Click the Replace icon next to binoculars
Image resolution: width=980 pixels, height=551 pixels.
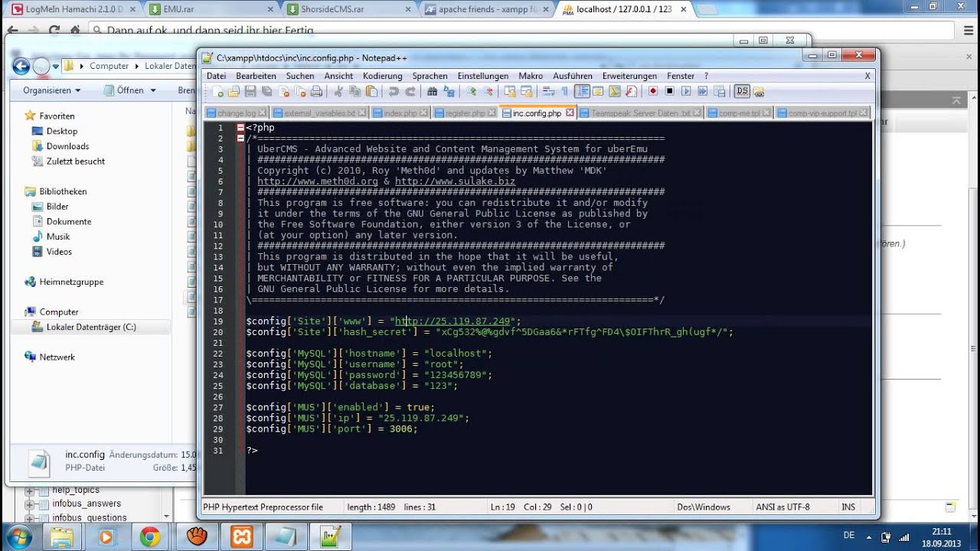click(x=449, y=91)
